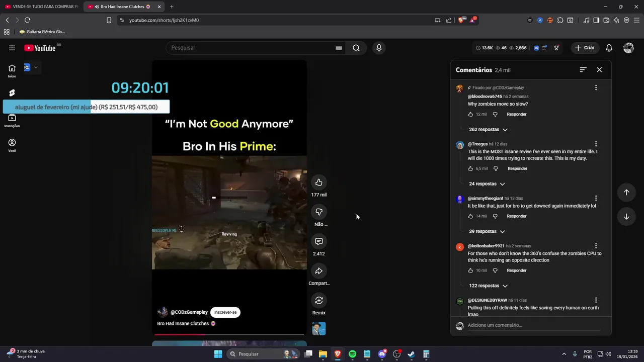
Task: Reply to the @simmytheegiant comment
Action: click(517, 216)
